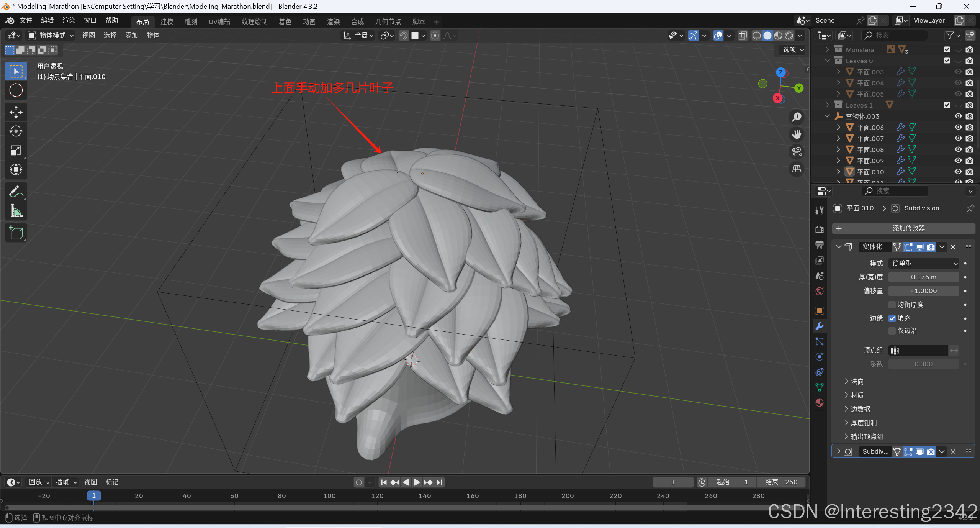Select the Move tool in toolbar
Screen dimensions: 980x528
[16, 112]
